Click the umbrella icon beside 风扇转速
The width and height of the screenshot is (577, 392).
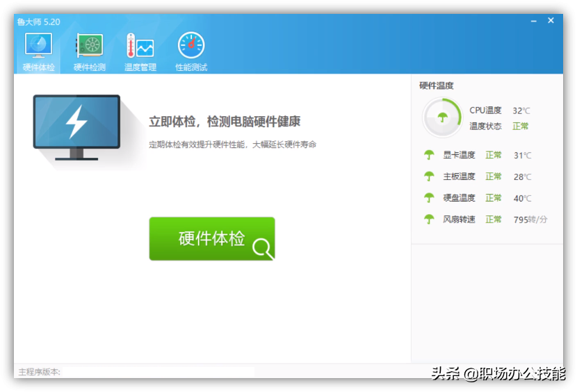click(x=429, y=220)
